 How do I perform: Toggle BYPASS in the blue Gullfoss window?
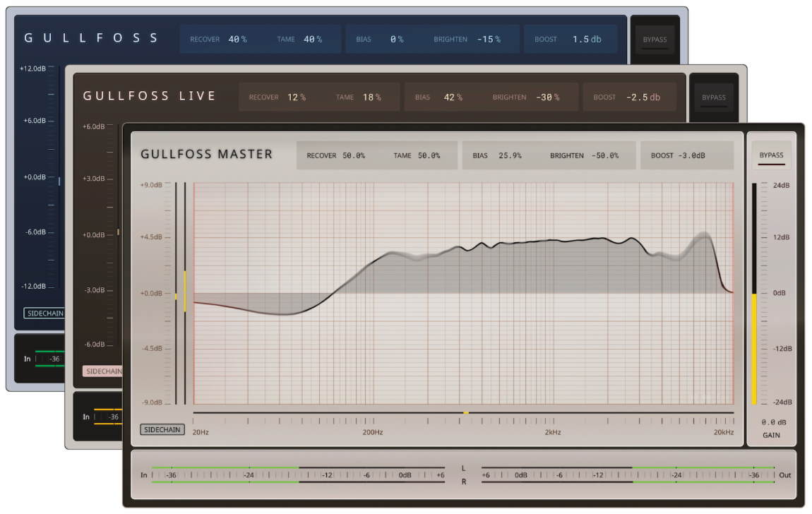coord(655,40)
